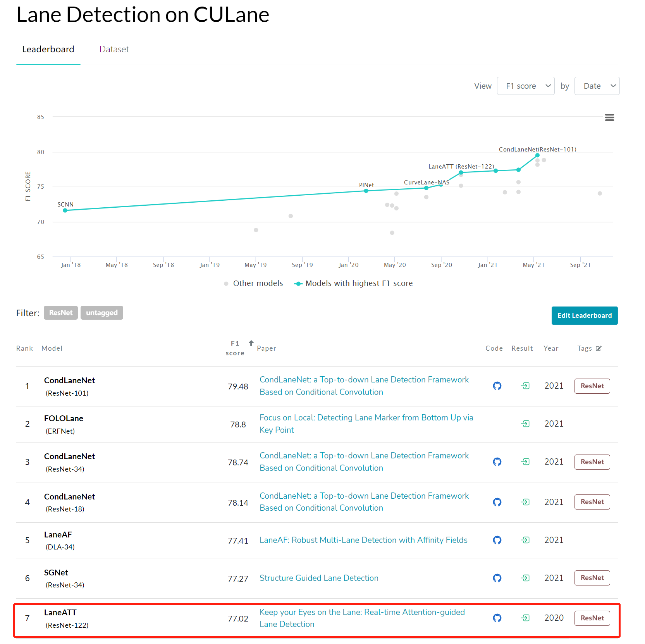Open the chart hamburger menu icon
Screen dimensions: 645x644
609,117
